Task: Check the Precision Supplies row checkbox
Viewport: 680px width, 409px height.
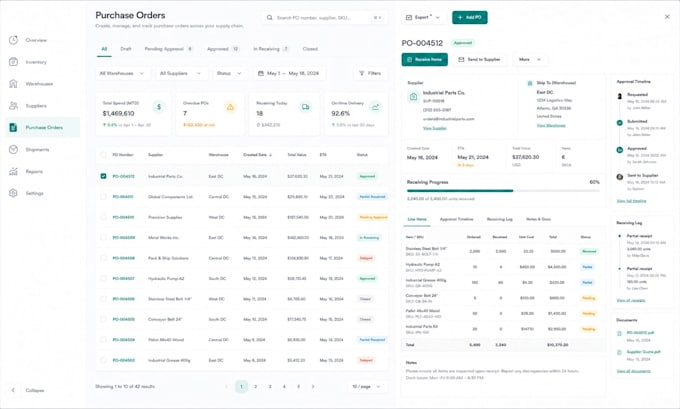Action: [103, 217]
